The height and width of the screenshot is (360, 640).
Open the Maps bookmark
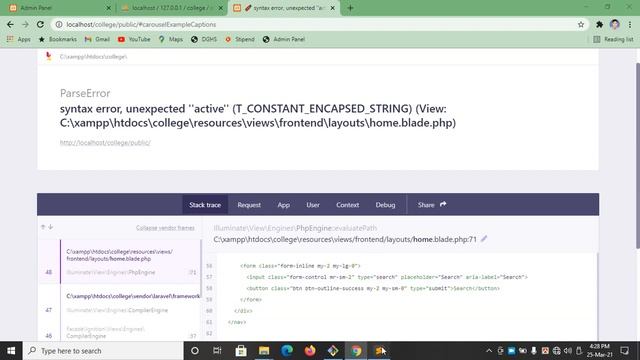[x=171, y=39]
